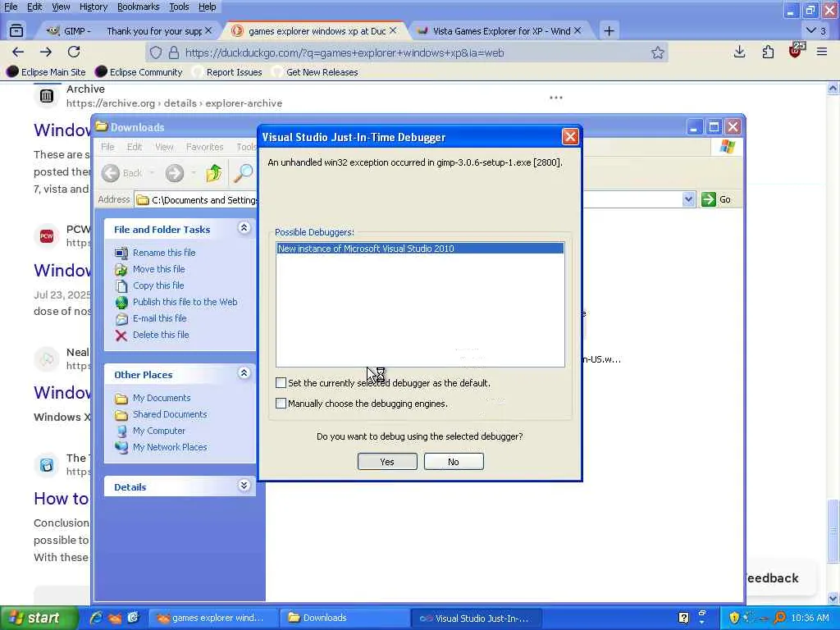This screenshot has width=840, height=630.
Task: Go forward in Firefox history
Action: coord(46,52)
